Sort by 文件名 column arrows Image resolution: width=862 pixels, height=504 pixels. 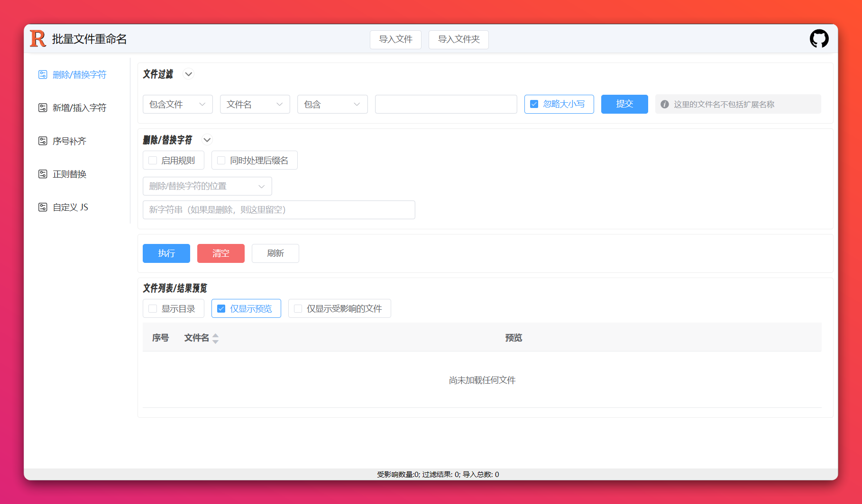[215, 338]
